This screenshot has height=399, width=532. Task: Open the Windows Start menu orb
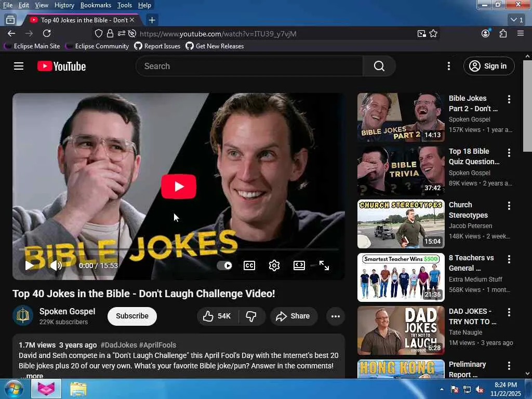[x=14, y=389]
